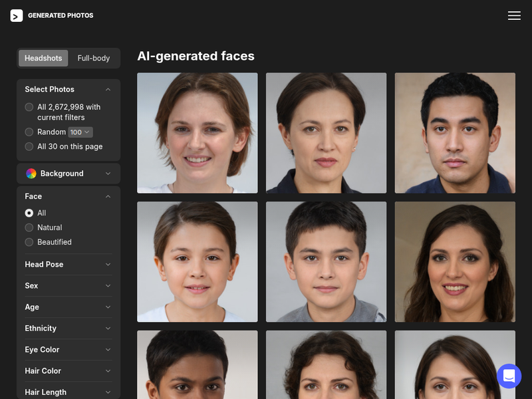Select All 2,672,998 with current filters
Screen dimensions: 532x399
29,107
